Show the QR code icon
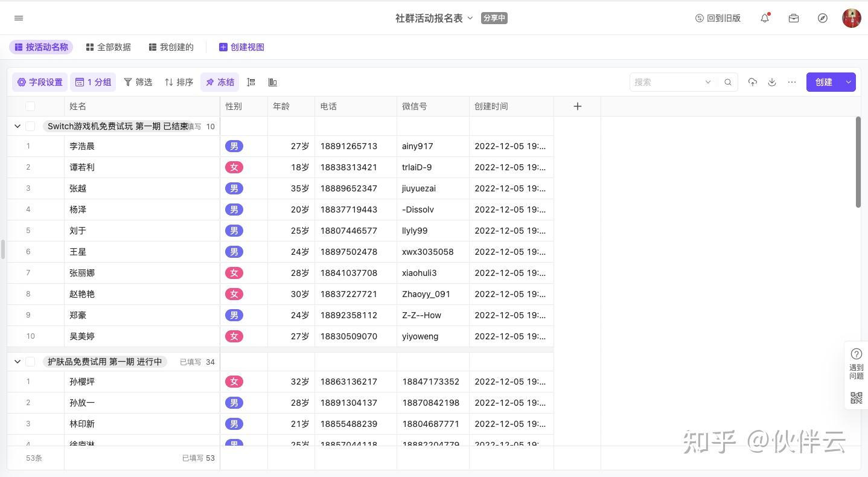The width and height of the screenshot is (868, 477). (x=857, y=397)
